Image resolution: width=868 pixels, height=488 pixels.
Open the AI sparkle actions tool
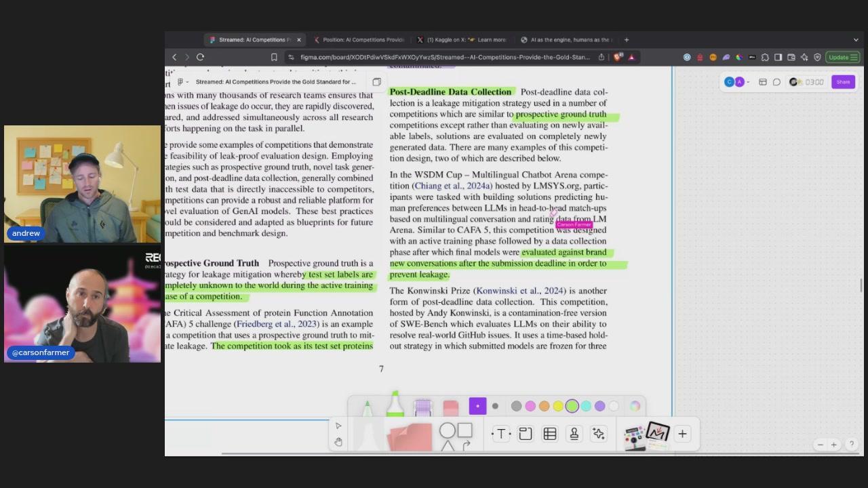(x=599, y=434)
